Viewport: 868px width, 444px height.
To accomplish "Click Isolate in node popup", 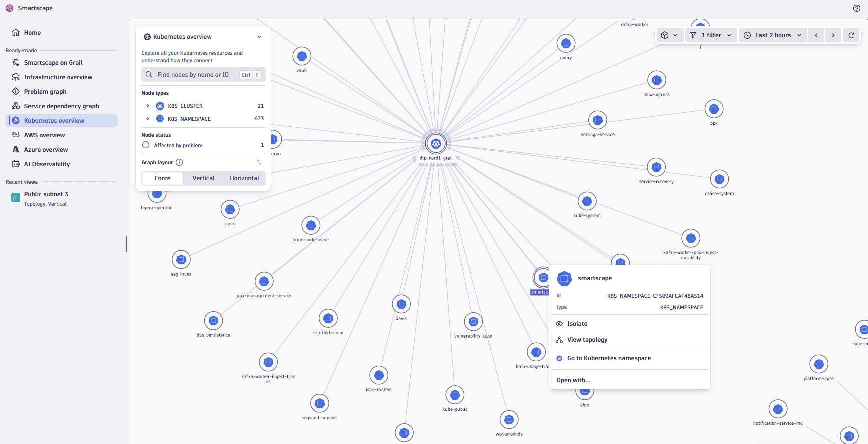I will point(630,324).
